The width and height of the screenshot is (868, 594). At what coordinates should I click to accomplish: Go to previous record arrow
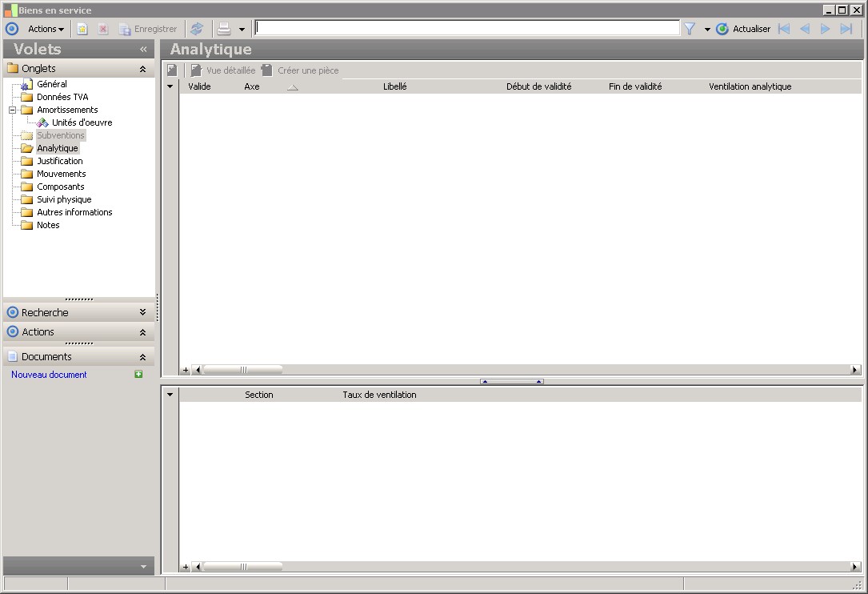[805, 29]
